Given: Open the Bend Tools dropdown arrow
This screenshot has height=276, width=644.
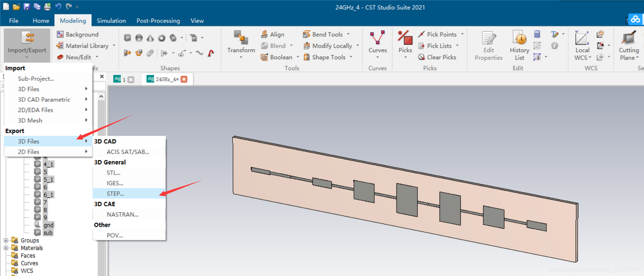Looking at the screenshot, I should tap(348, 34).
